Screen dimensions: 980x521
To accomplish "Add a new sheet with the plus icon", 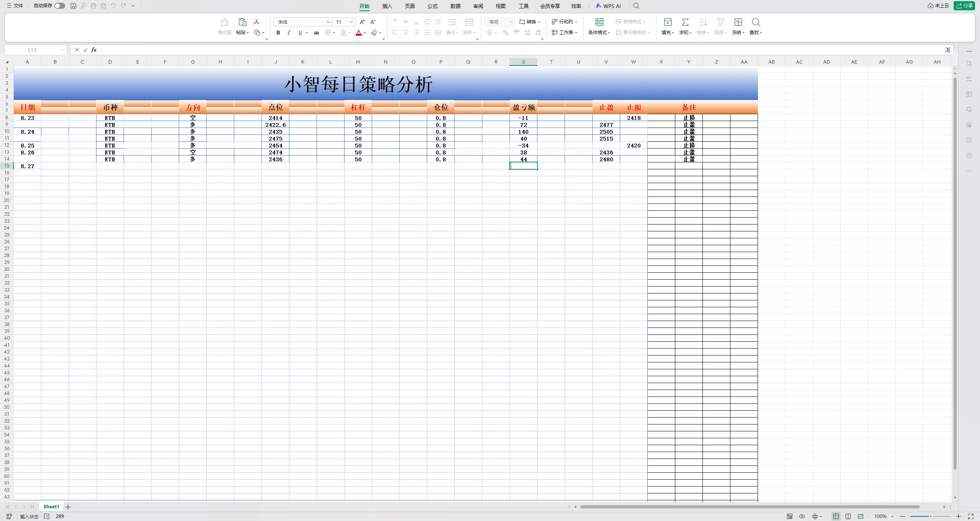I will pos(68,507).
